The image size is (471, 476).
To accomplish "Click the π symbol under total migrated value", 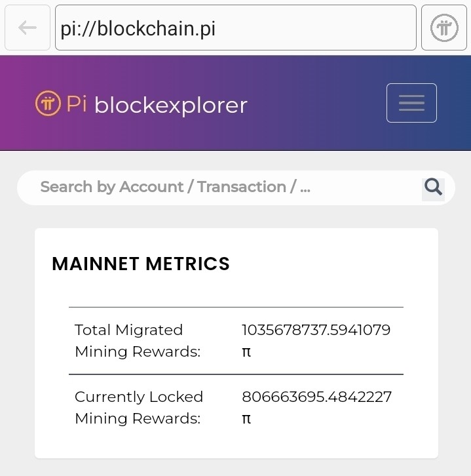I will (x=246, y=352).
